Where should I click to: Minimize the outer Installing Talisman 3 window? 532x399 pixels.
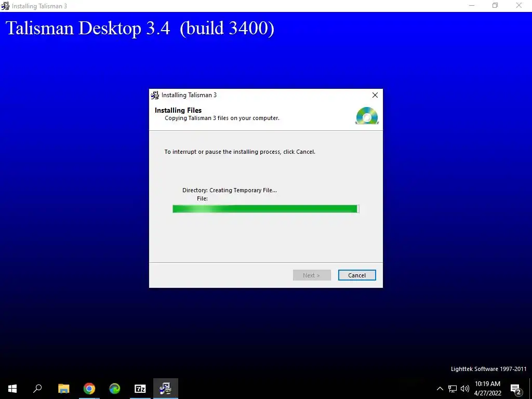[472, 5]
